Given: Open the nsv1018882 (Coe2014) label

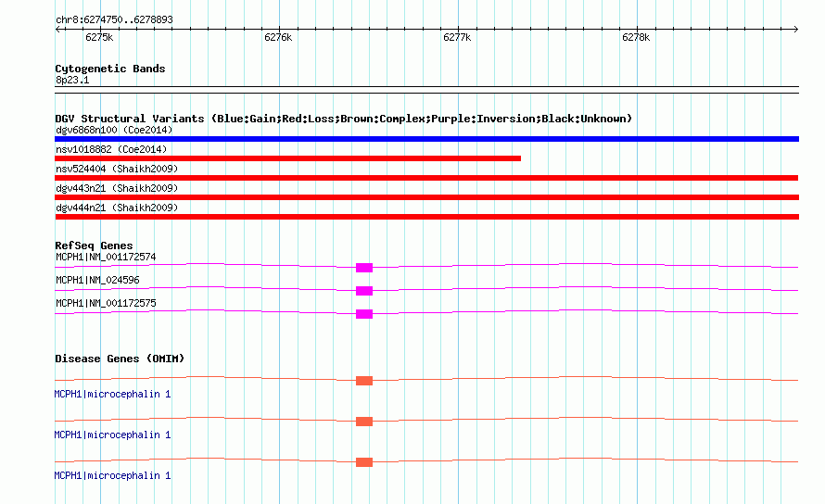Looking at the screenshot, I should tap(111, 149).
